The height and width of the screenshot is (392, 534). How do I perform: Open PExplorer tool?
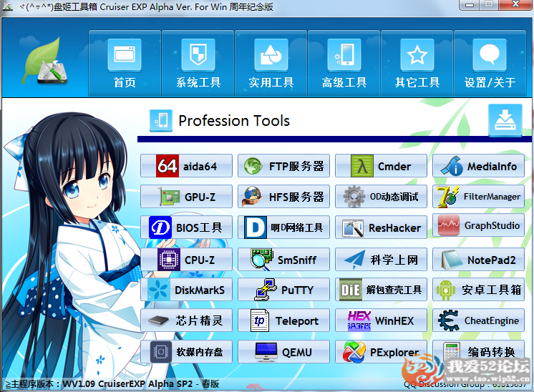coord(381,351)
